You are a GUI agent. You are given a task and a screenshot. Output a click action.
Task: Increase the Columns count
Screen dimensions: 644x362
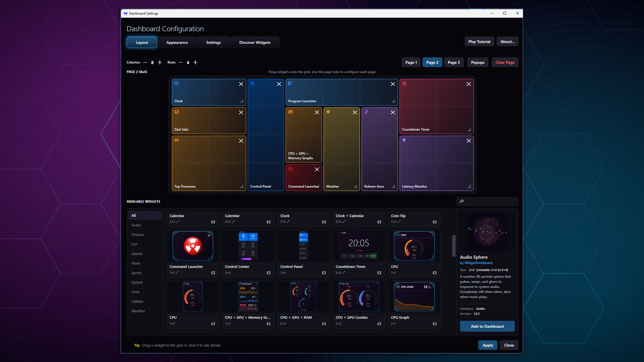(x=160, y=62)
